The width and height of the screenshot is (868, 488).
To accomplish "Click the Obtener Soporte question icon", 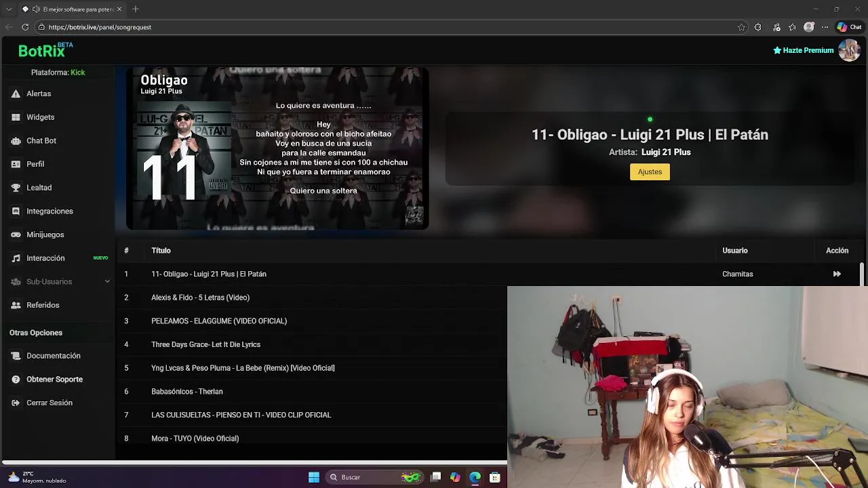I will pyautogui.click(x=16, y=380).
